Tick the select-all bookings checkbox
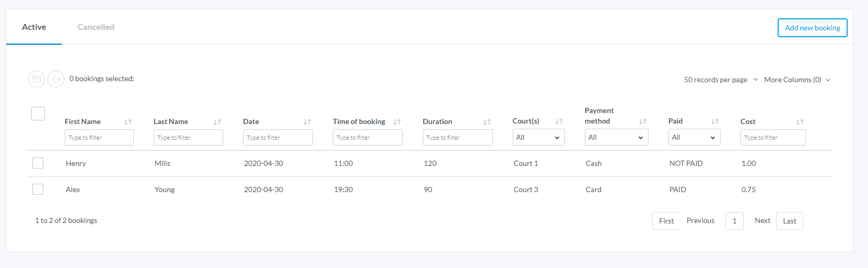Image resolution: width=868 pixels, height=268 pixels. coord(38,114)
